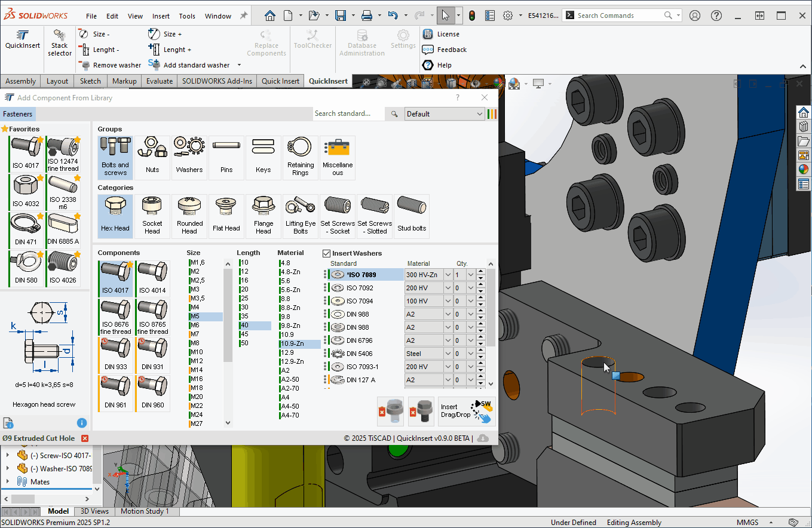Open material dropdown for DIN 6796

point(448,340)
